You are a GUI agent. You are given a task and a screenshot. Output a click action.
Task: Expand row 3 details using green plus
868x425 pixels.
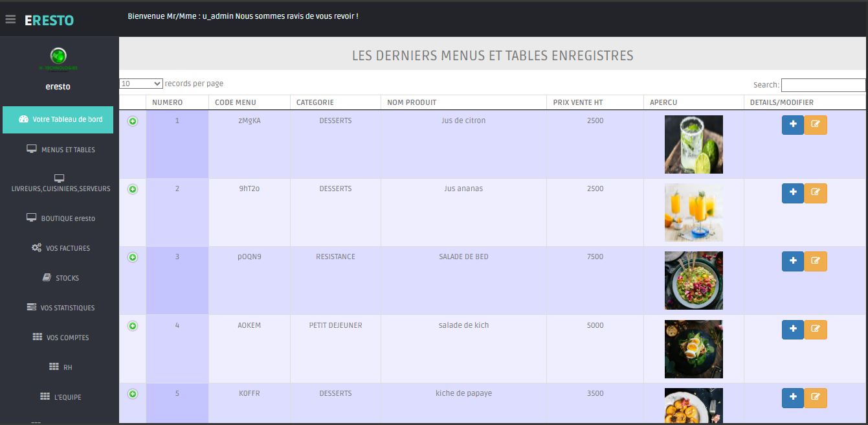click(x=133, y=257)
